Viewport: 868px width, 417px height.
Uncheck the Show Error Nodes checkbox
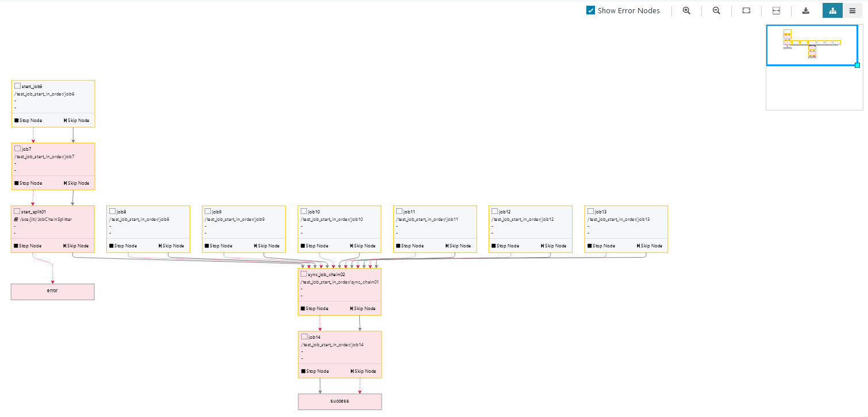click(x=590, y=10)
